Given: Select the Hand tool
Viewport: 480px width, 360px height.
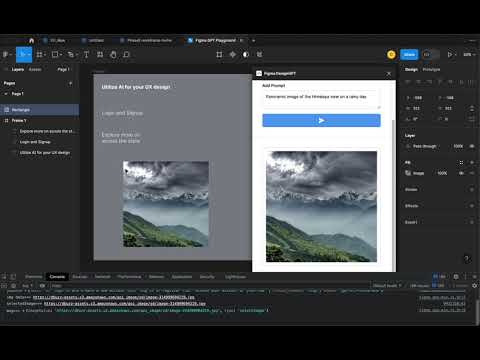Looking at the screenshot, I should click(113, 54).
